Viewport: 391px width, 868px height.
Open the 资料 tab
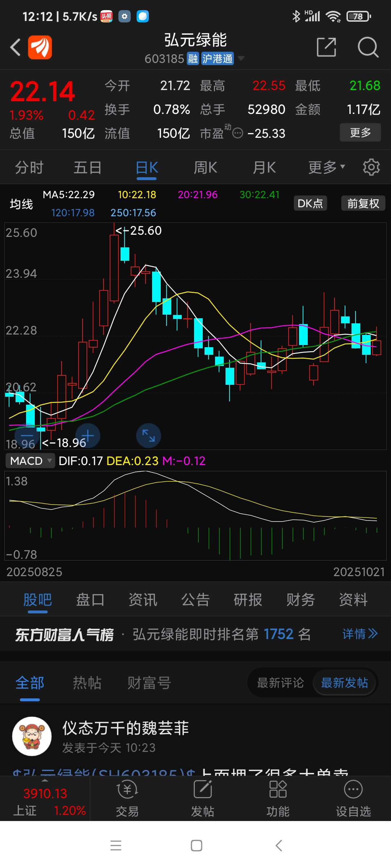pos(353,599)
